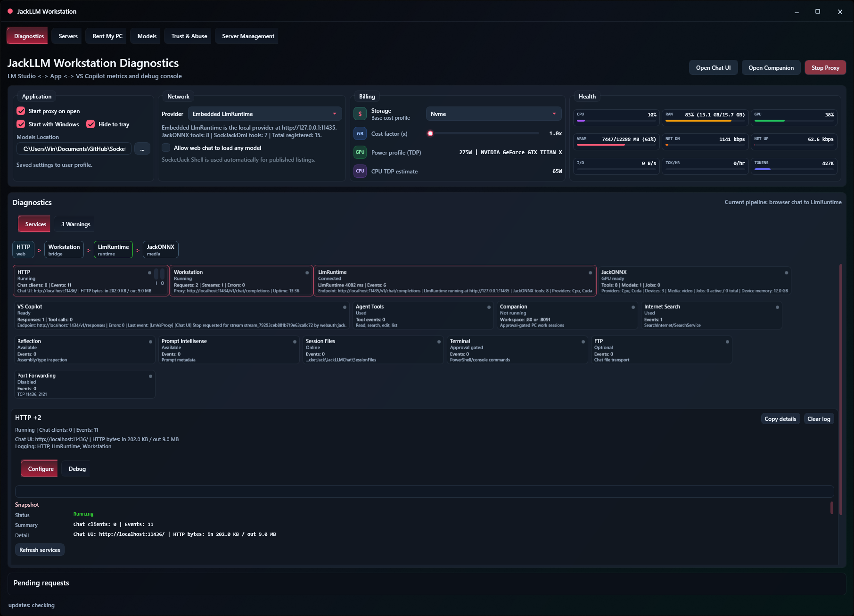The height and width of the screenshot is (616, 854).
Task: Click Refresh services button
Action: (x=40, y=550)
